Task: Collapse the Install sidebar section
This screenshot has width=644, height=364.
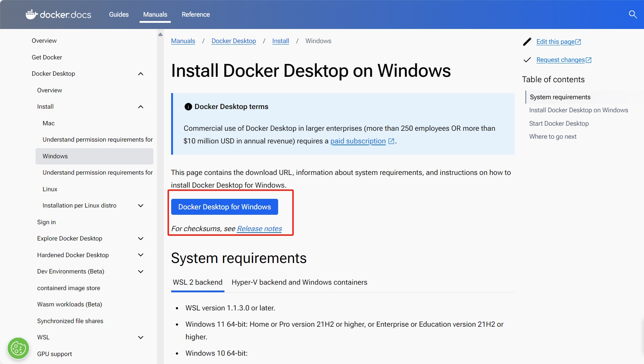Action: click(141, 107)
